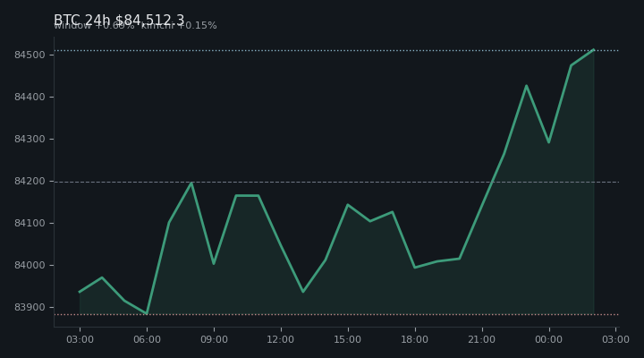Click the "BTC 24h $84,512.3" chart title
The height and width of the screenshot is (358, 644).
(x=119, y=21)
